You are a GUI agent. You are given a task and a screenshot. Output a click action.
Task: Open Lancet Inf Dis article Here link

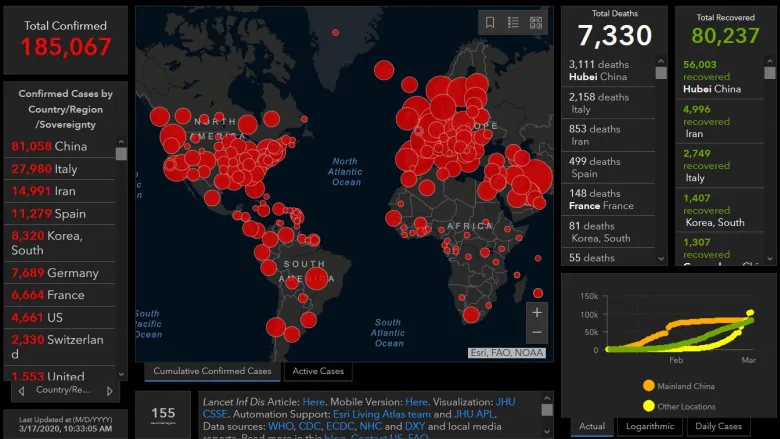313,402
